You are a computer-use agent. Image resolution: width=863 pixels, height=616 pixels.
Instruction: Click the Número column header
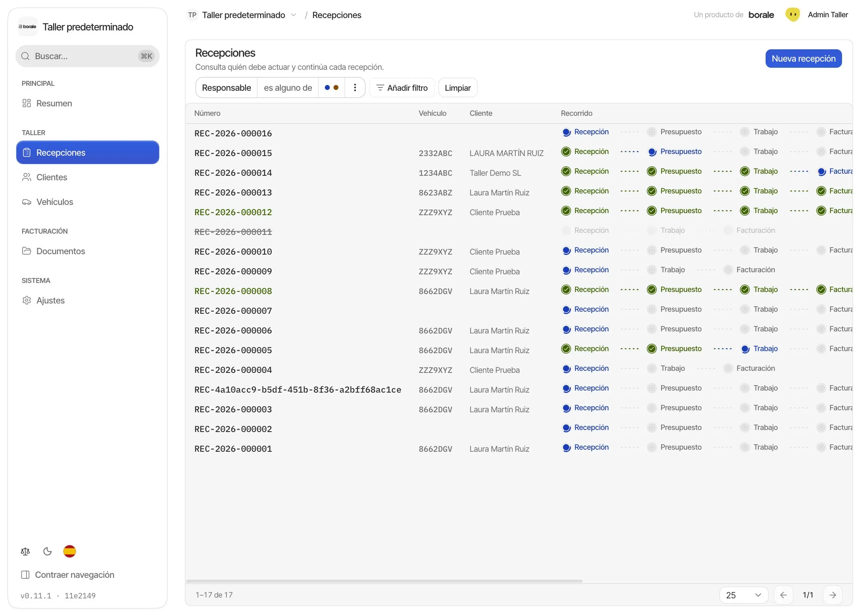[x=207, y=113]
